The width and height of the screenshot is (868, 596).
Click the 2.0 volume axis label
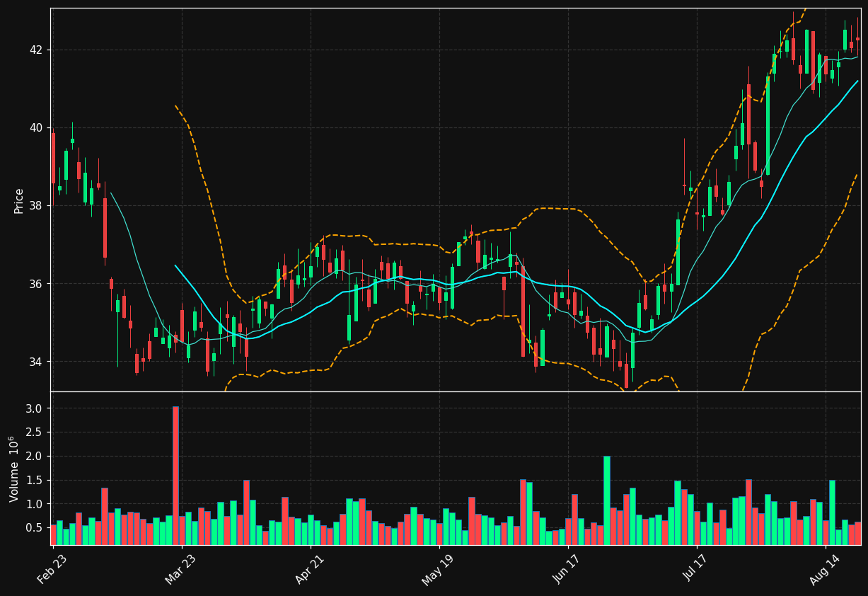pos(35,457)
